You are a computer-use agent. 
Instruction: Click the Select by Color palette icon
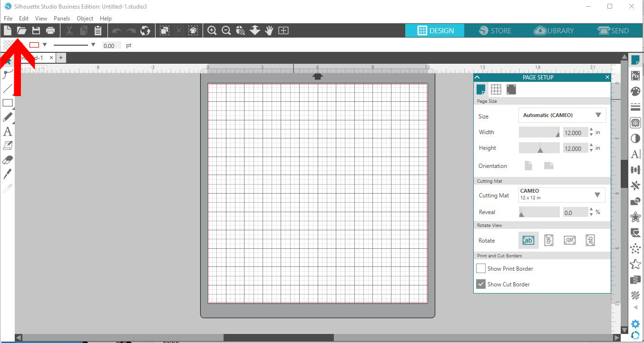(x=193, y=30)
